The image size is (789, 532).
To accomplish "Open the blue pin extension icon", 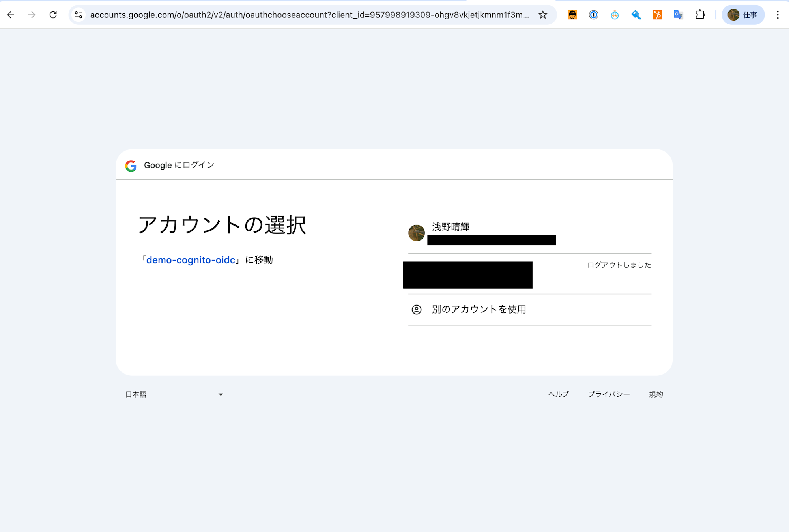I will point(636,15).
